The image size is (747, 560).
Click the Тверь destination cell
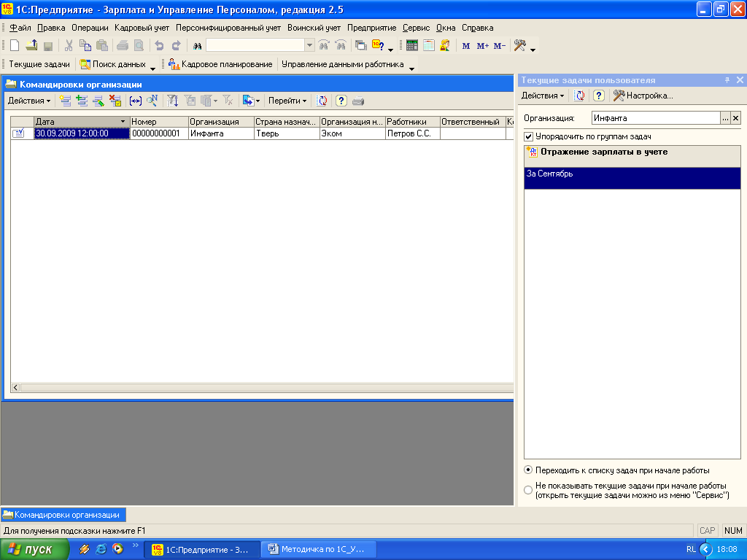(x=287, y=133)
